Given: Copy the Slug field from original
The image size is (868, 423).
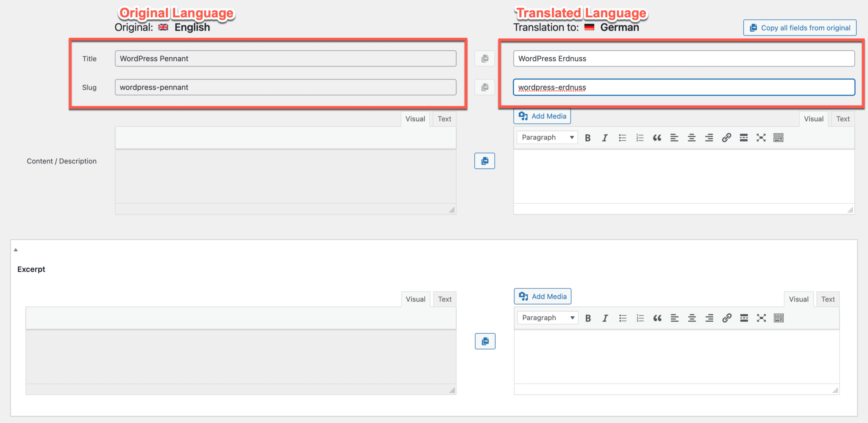Looking at the screenshot, I should (484, 87).
